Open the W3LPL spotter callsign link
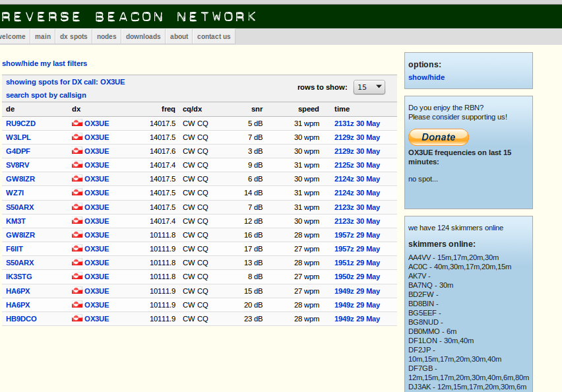 pos(18,137)
